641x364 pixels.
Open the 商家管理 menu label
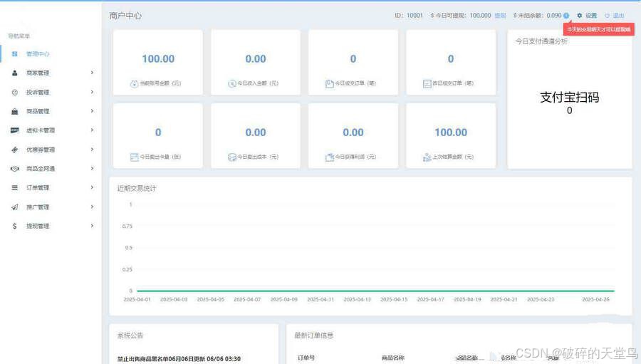pyautogui.click(x=38, y=73)
